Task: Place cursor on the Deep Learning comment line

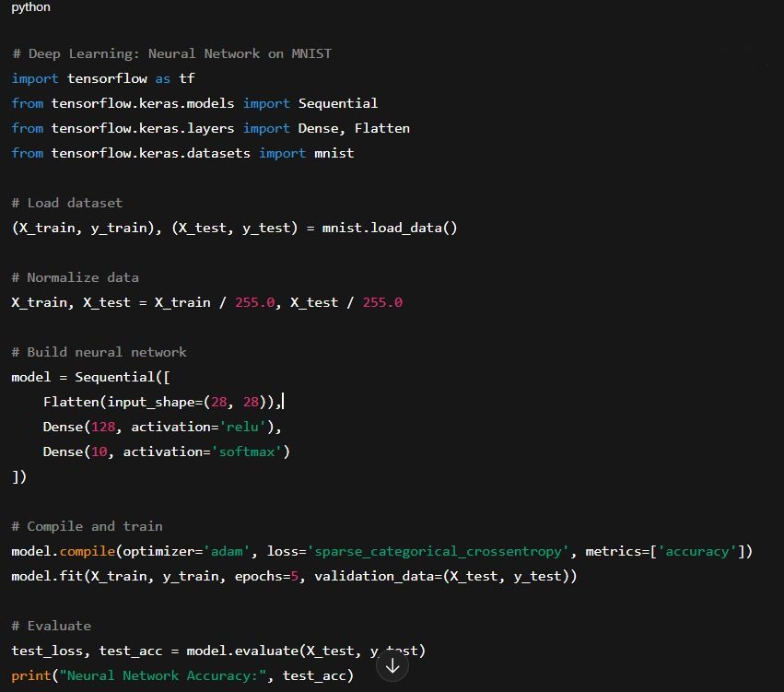Action: pos(171,53)
